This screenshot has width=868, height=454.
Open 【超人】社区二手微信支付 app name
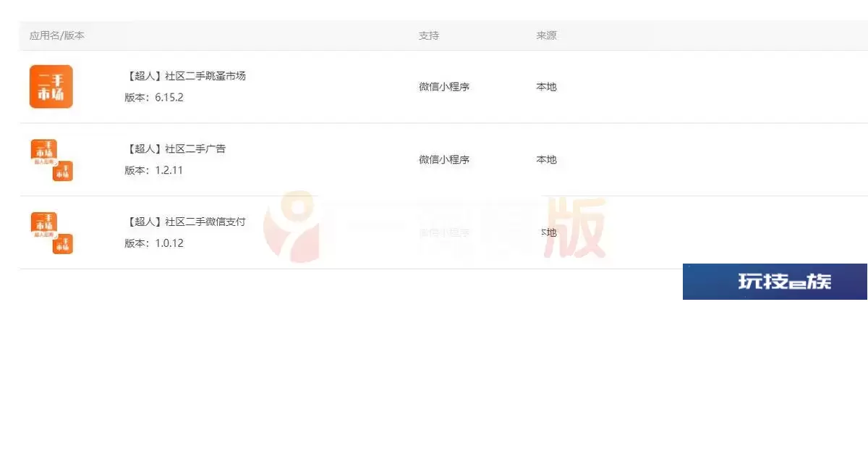pyautogui.click(x=186, y=222)
